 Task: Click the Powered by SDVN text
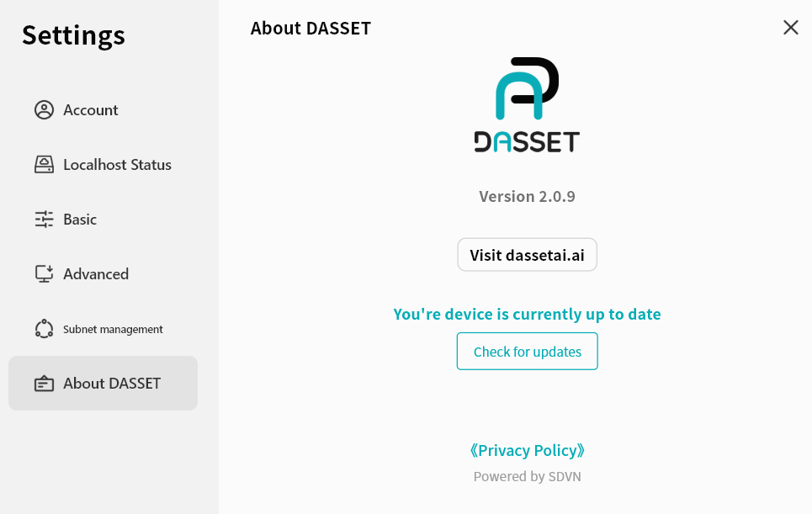[x=527, y=476]
